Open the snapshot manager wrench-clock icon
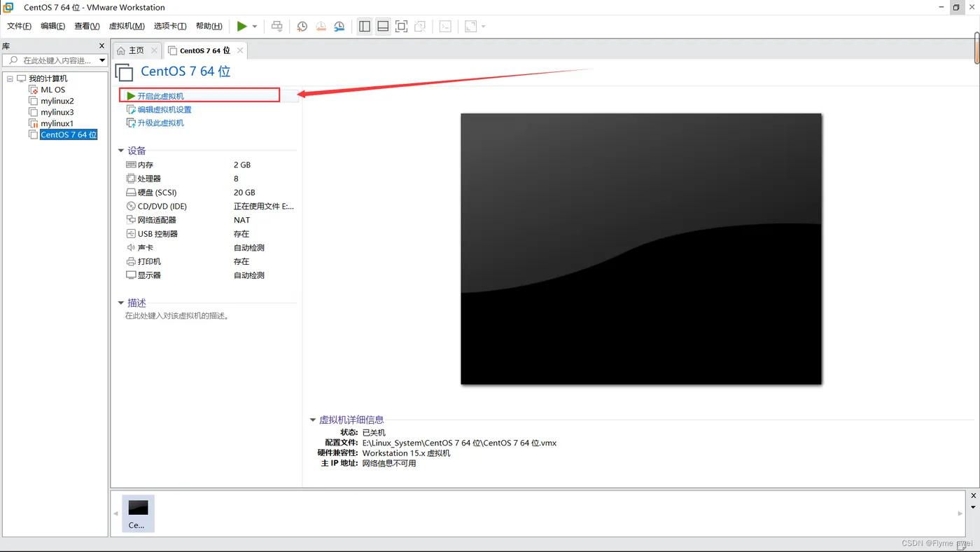This screenshot has height=552, width=980. coord(339,26)
